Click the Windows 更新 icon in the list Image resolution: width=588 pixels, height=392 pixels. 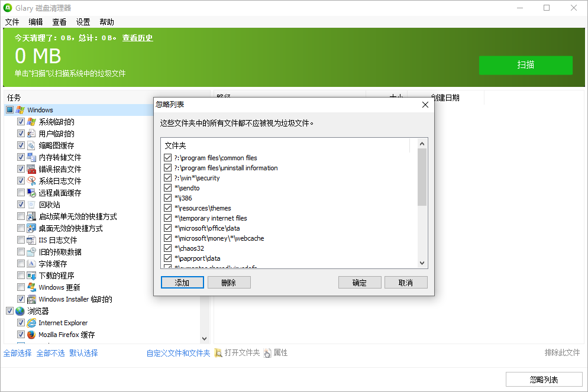(31, 287)
